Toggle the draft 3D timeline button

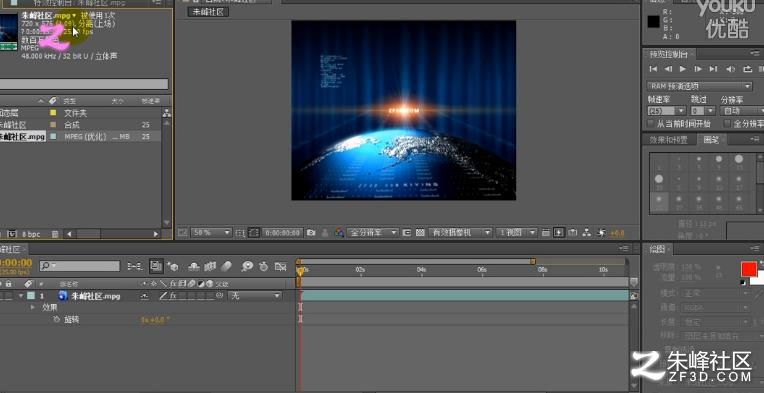tap(172, 266)
